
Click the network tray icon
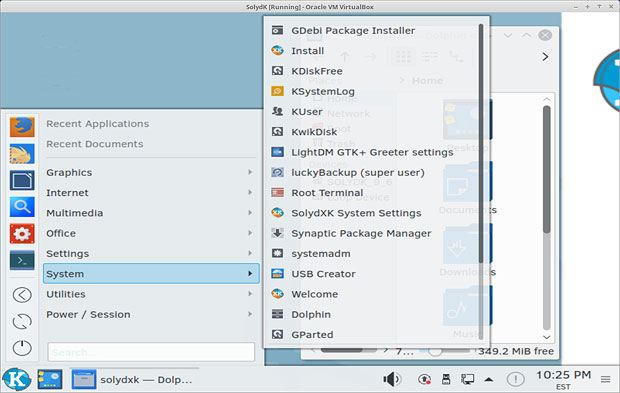pyautogui.click(x=467, y=379)
